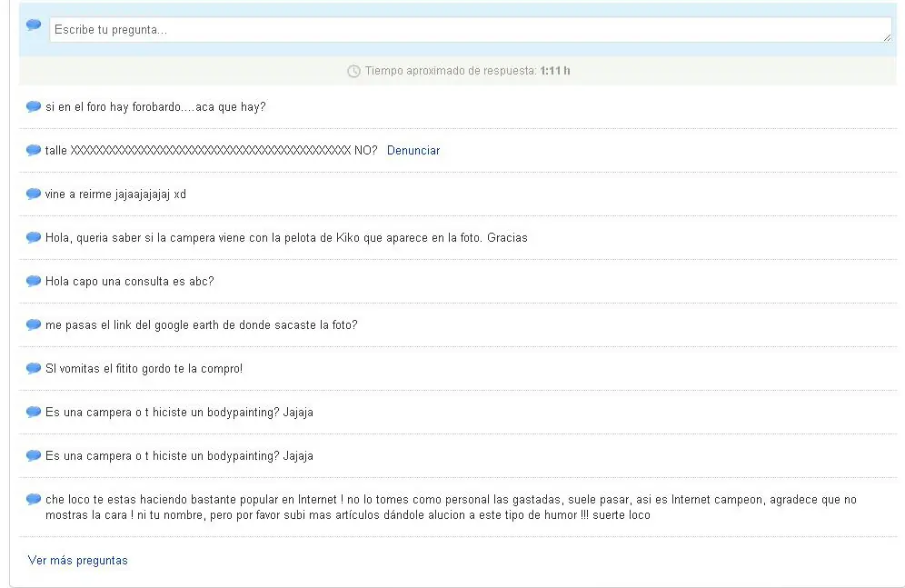The image size is (905, 588).
Task: Click the clock icon next to response time
Action: pos(353,71)
